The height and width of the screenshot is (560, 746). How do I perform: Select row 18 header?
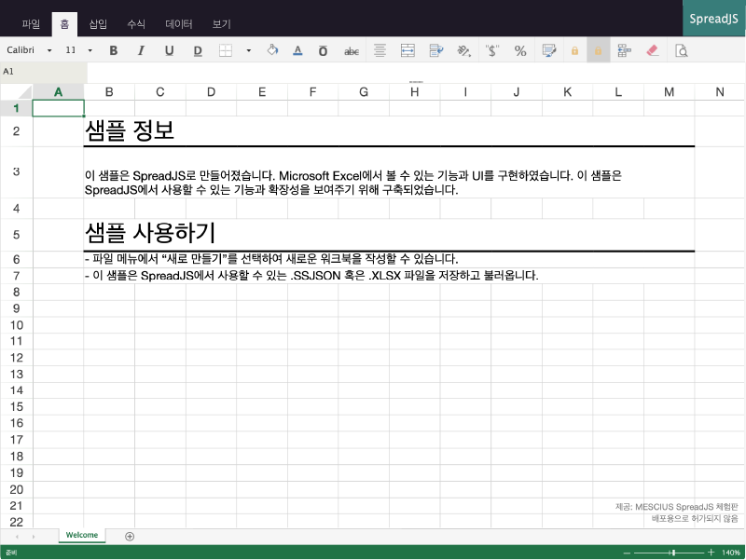(x=16, y=457)
